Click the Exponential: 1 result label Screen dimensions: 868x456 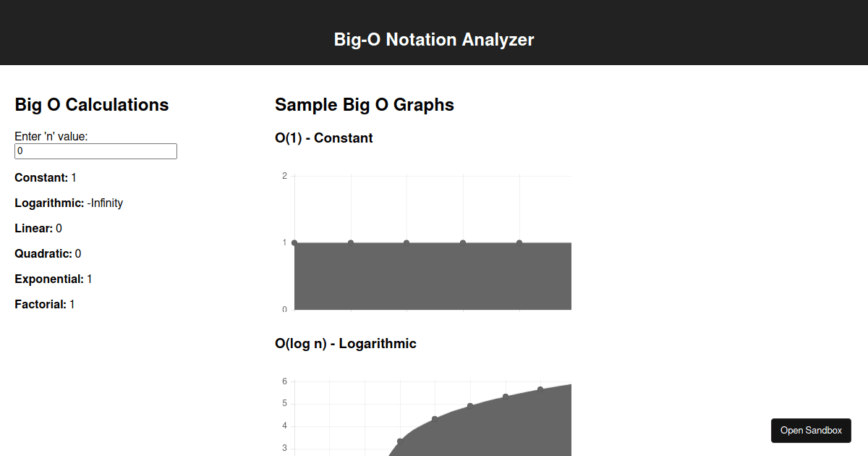[53, 279]
